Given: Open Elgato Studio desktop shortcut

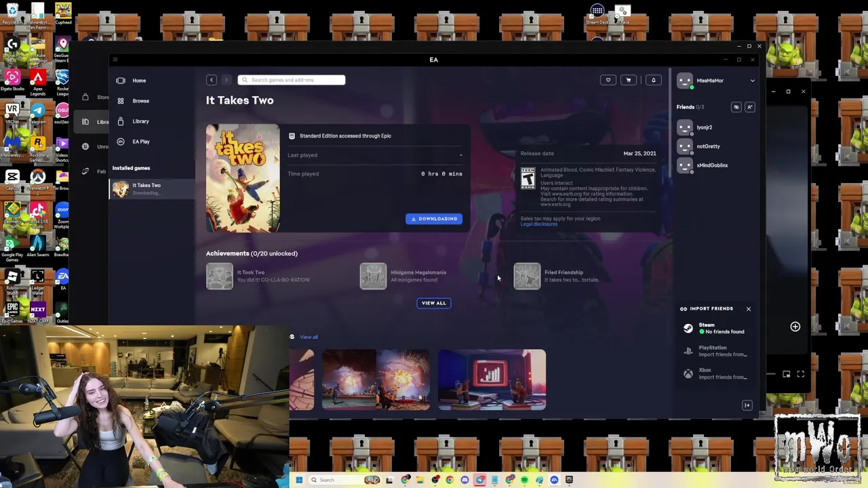Looking at the screenshot, I should [x=12, y=79].
